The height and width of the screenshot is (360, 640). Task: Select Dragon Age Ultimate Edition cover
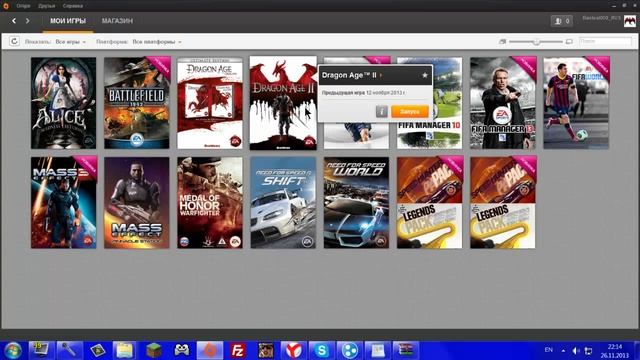point(210,103)
